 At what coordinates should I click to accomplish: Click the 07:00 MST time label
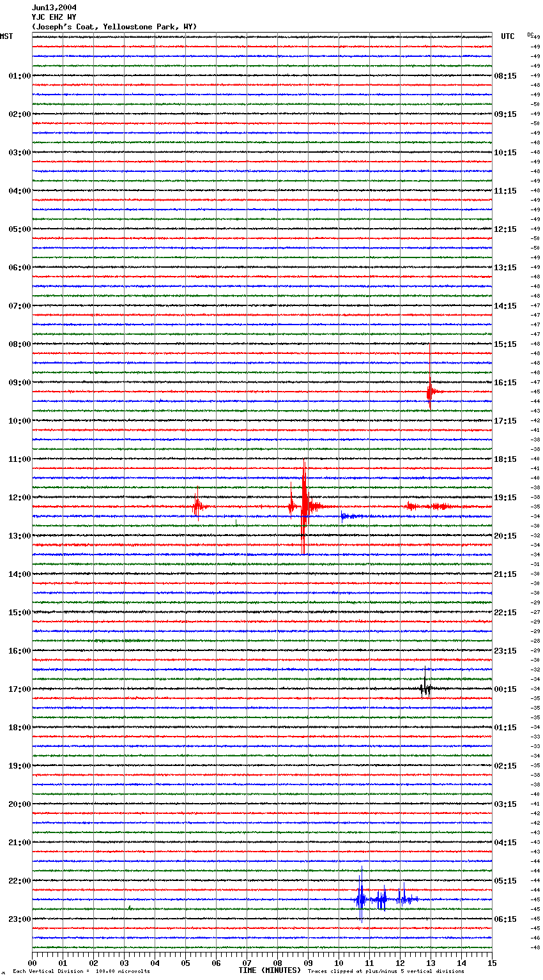(x=20, y=306)
